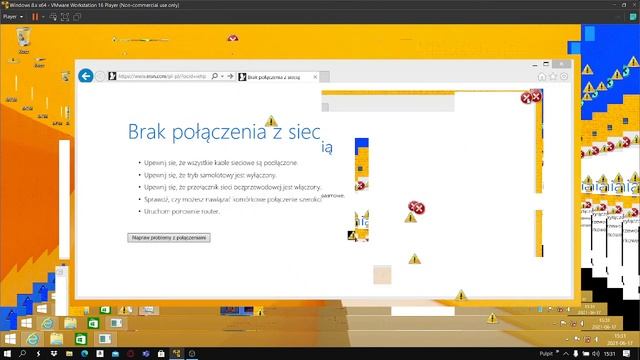Open the Internet Explorer home page

542,77
